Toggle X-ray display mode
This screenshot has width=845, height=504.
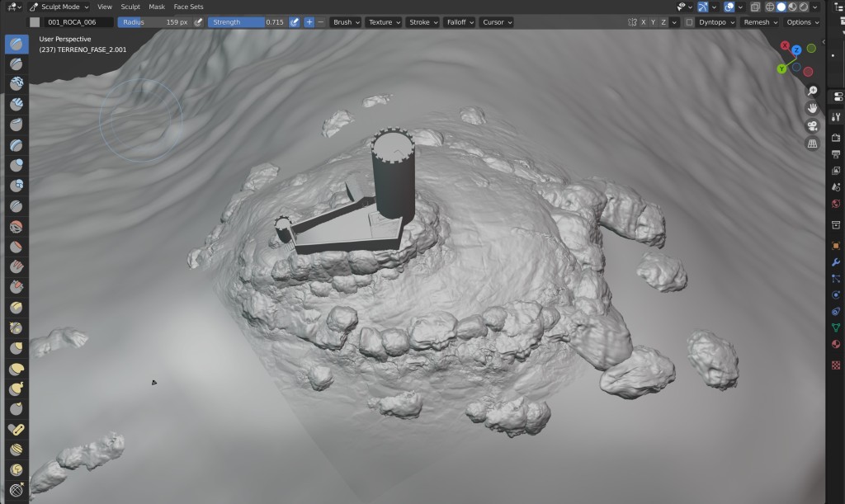point(755,7)
